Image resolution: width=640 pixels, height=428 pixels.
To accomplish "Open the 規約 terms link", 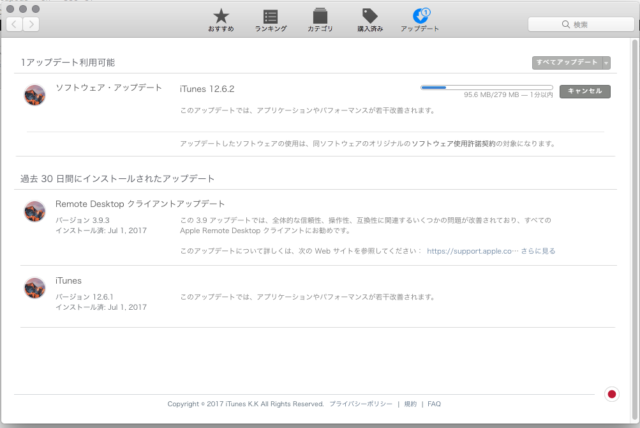I will point(410,404).
